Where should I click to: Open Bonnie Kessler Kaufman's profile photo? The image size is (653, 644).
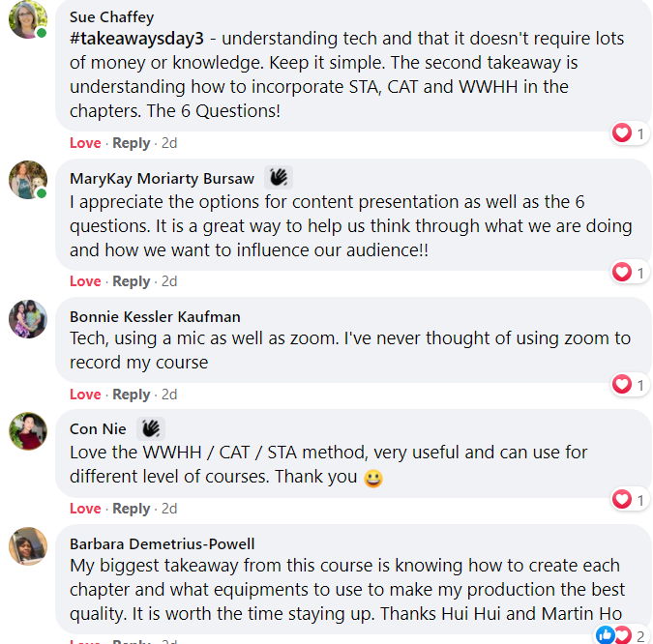[x=28, y=318]
